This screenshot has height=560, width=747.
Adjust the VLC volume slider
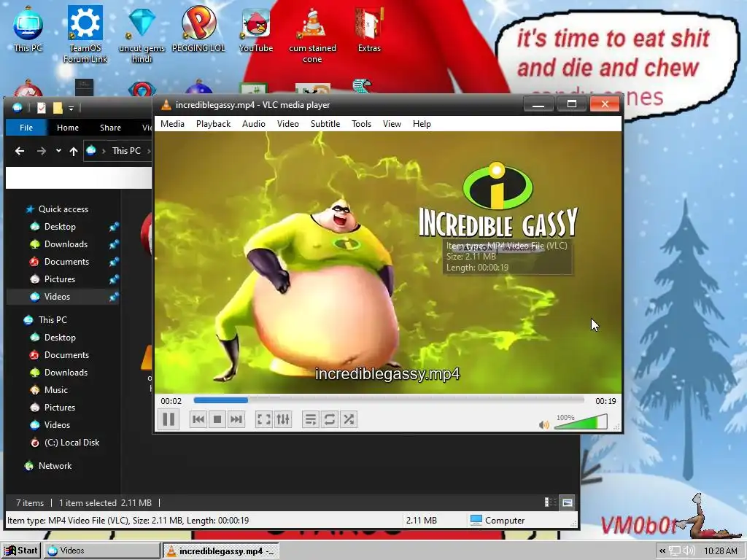tap(581, 422)
